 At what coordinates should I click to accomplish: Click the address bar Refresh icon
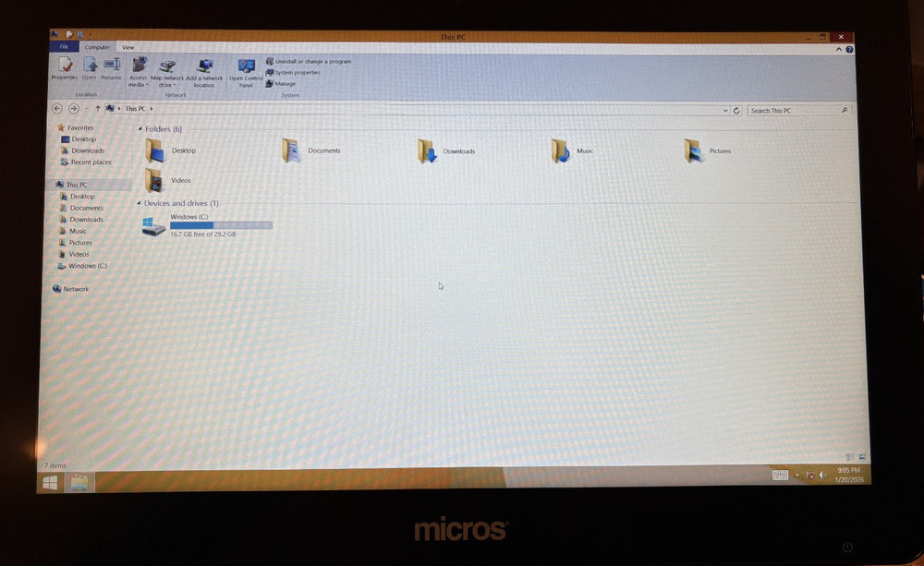point(736,109)
